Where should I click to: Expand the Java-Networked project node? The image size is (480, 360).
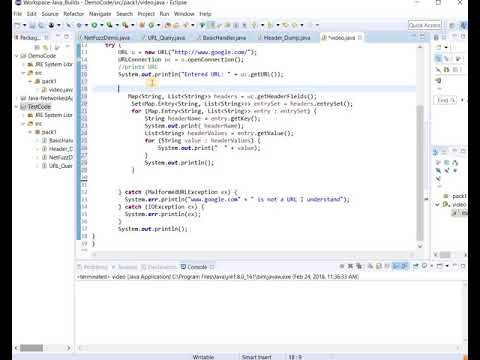(x=16, y=98)
